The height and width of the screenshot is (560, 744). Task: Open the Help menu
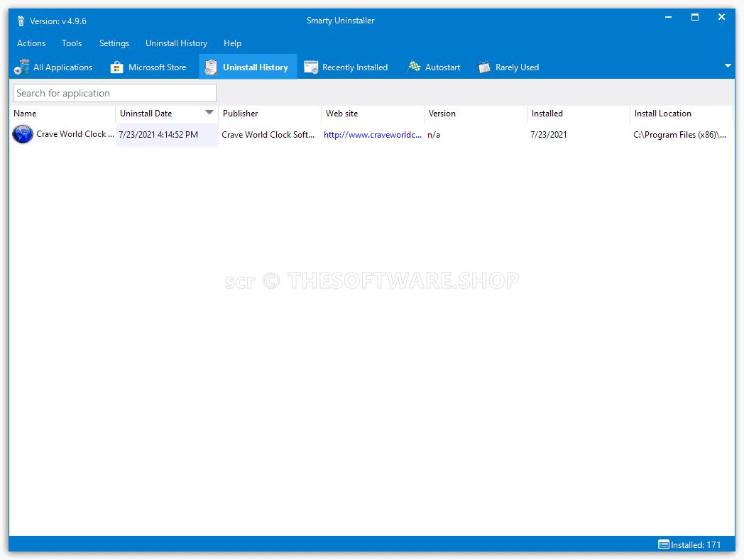pos(233,43)
